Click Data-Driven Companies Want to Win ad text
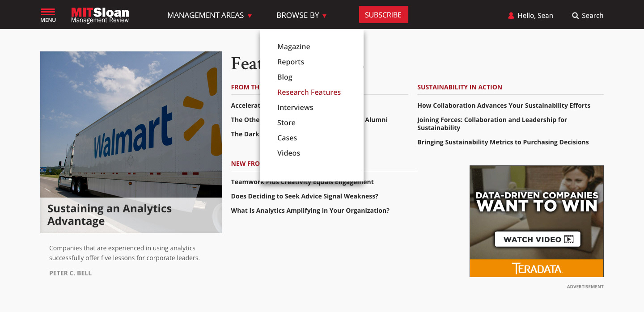 (x=537, y=202)
